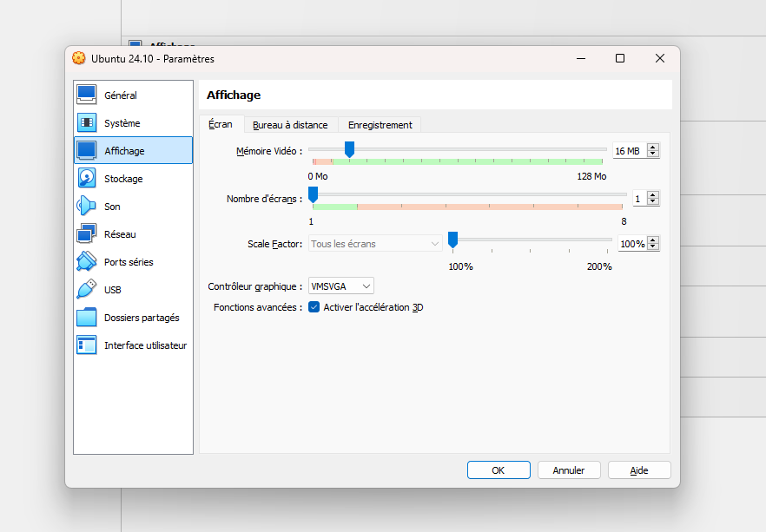The image size is (766, 532).
Task: Click OK to confirm settings
Action: click(499, 470)
